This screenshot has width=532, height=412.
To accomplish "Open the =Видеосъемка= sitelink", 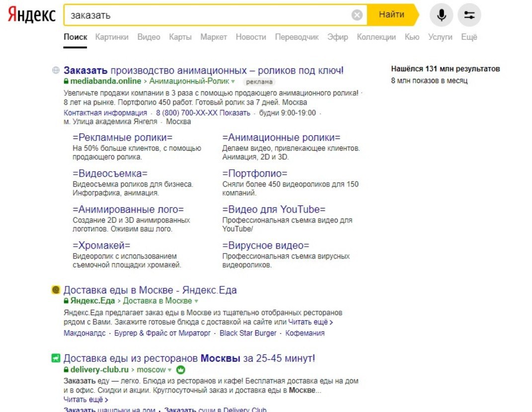I will (110, 173).
